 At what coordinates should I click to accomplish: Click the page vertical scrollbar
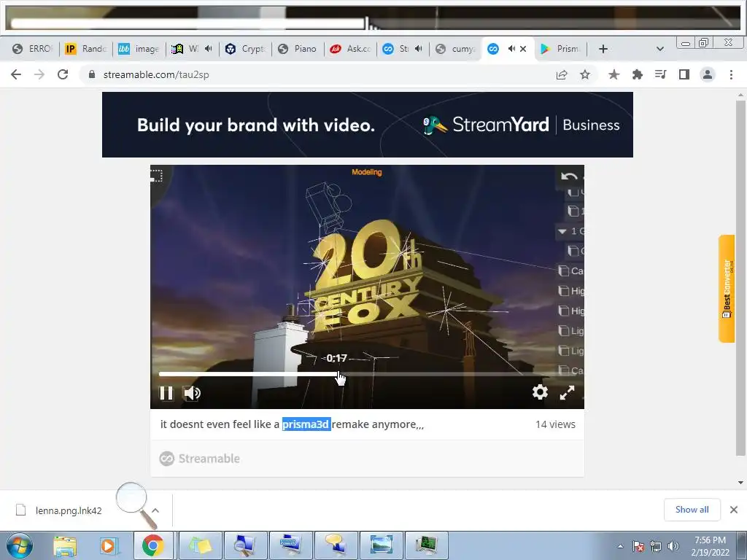tap(740, 276)
